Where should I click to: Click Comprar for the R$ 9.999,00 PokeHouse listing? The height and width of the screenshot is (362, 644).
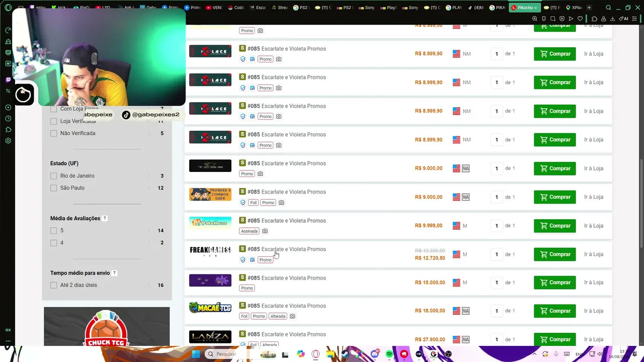(x=554, y=226)
